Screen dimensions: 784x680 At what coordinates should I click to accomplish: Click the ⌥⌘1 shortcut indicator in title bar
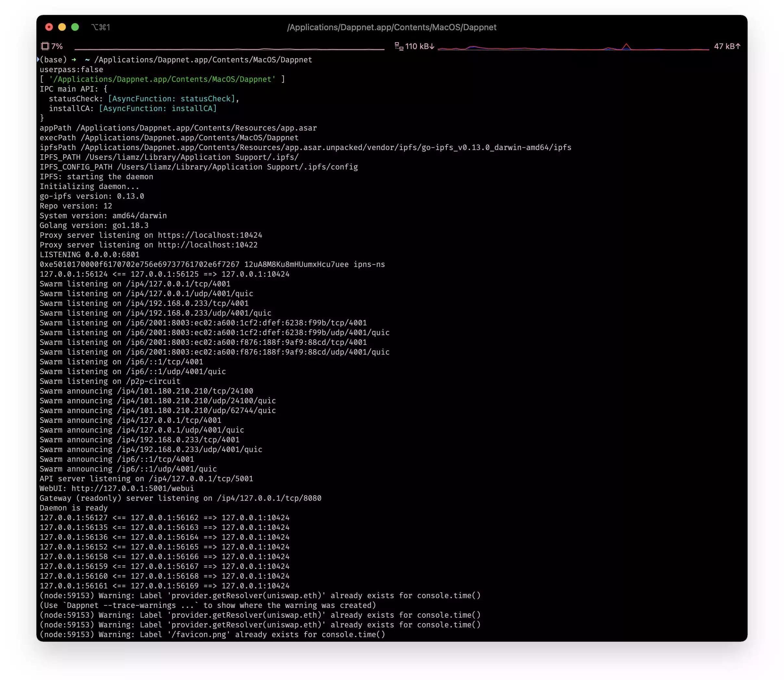[101, 27]
